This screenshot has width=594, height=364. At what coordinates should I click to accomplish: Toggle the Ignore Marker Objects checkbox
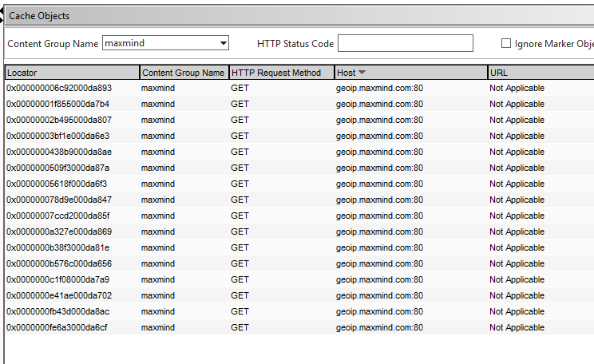click(506, 43)
